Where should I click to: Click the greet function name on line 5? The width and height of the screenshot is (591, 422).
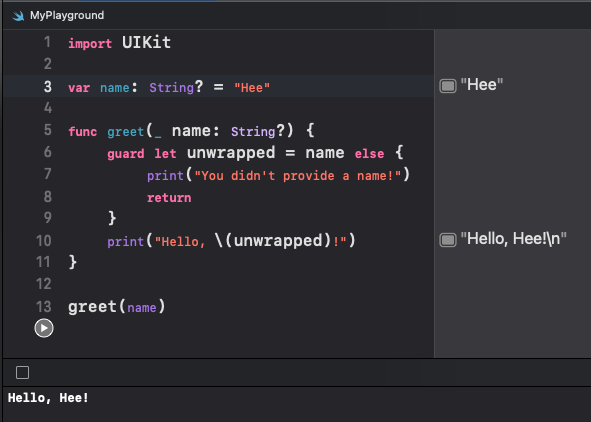[126, 132]
